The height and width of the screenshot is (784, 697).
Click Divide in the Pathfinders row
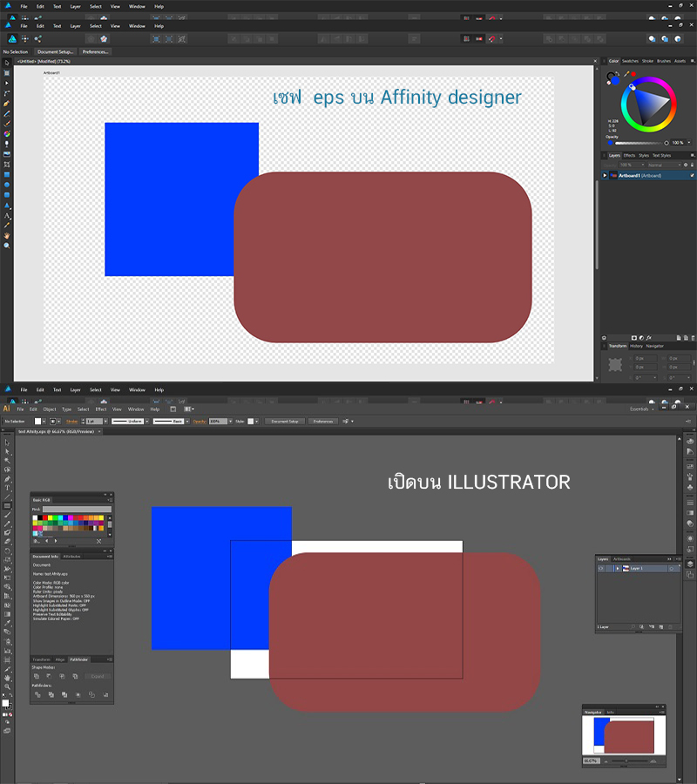point(37,695)
